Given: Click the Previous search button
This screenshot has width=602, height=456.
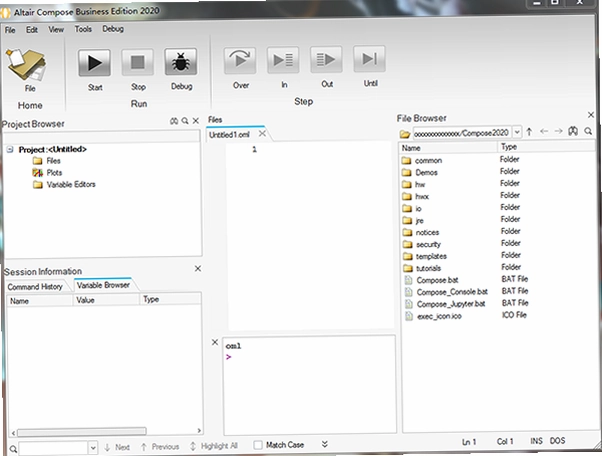Looking at the screenshot, I should tap(160, 447).
